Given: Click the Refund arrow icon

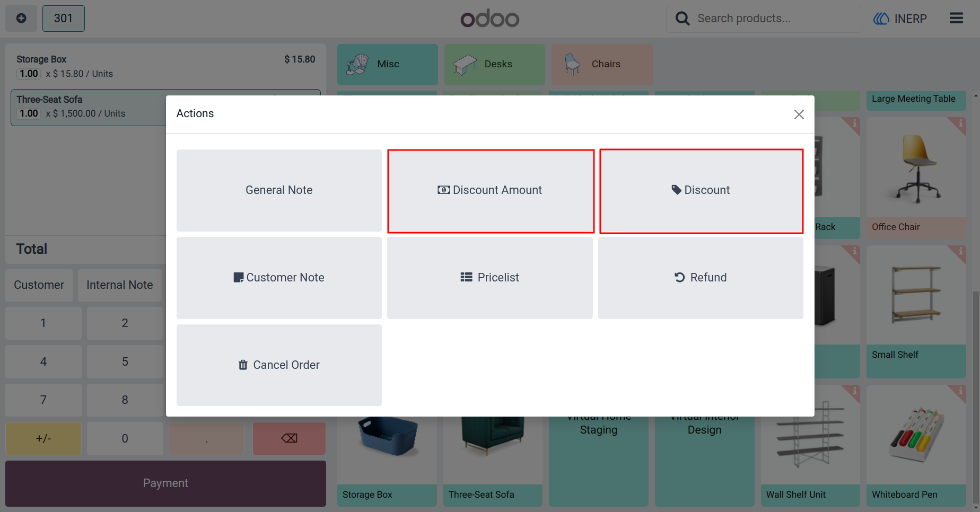Looking at the screenshot, I should [x=679, y=277].
